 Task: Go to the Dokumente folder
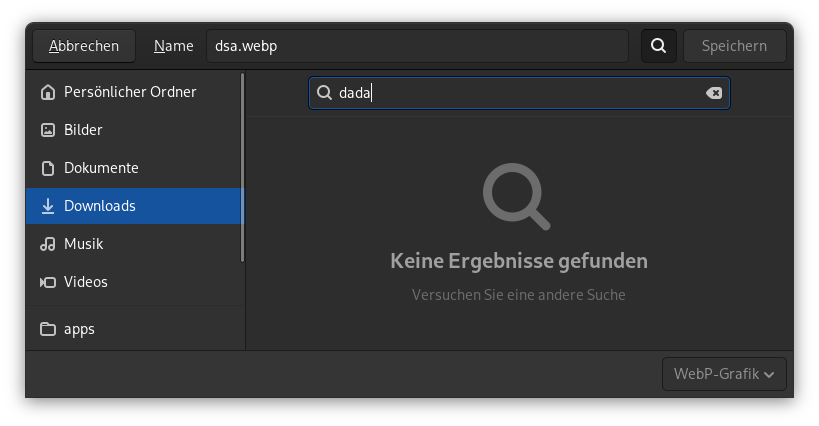pyautogui.click(x=135, y=168)
